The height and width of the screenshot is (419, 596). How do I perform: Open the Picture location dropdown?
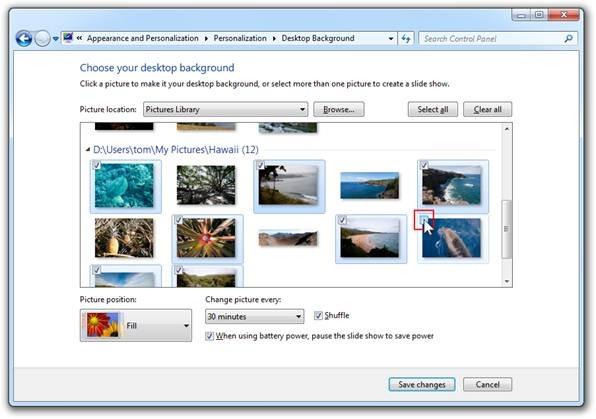pyautogui.click(x=225, y=110)
